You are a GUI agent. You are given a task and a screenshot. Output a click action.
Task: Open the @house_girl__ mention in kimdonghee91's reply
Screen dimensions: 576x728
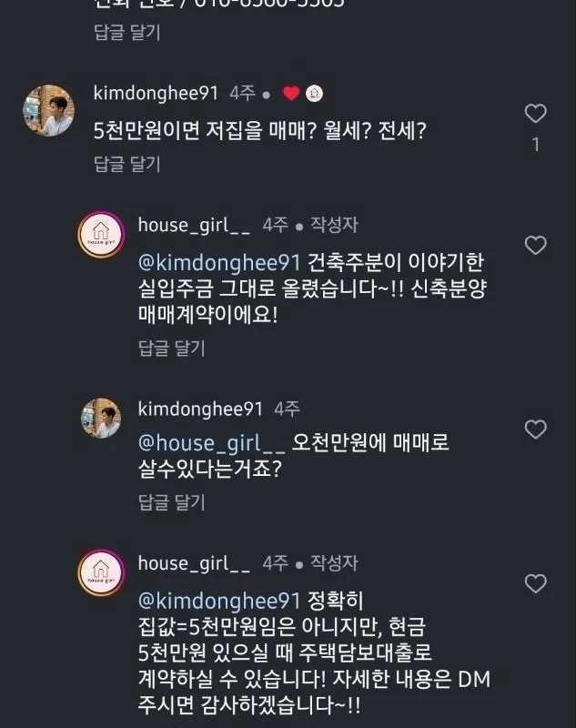click(211, 443)
